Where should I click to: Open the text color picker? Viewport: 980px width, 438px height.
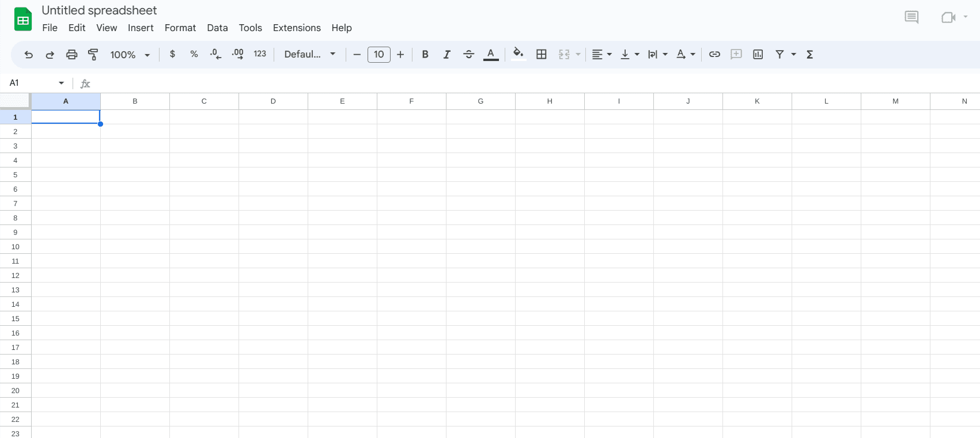(491, 54)
